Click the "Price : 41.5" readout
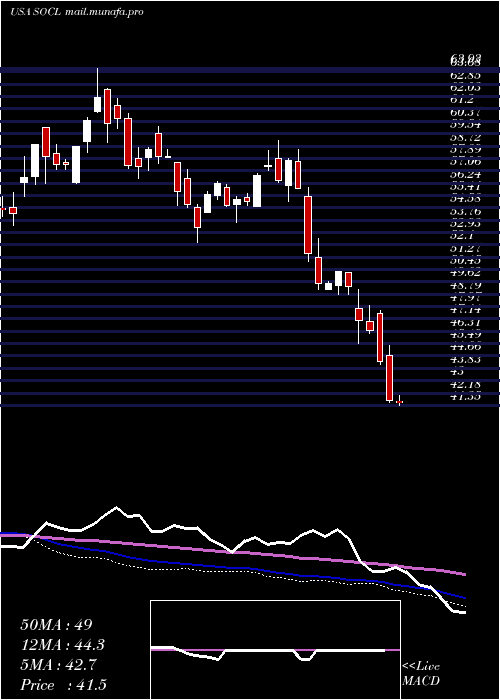The image size is (500, 700). 63,685
